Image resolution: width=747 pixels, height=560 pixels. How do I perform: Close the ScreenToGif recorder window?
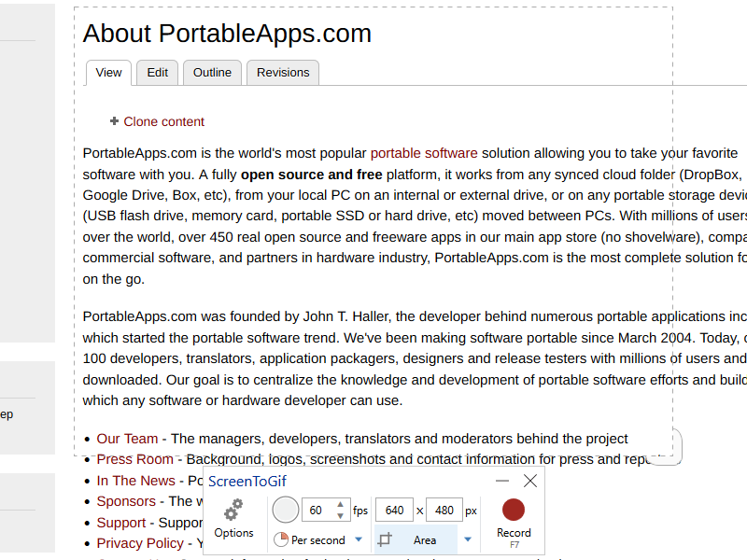(x=530, y=481)
